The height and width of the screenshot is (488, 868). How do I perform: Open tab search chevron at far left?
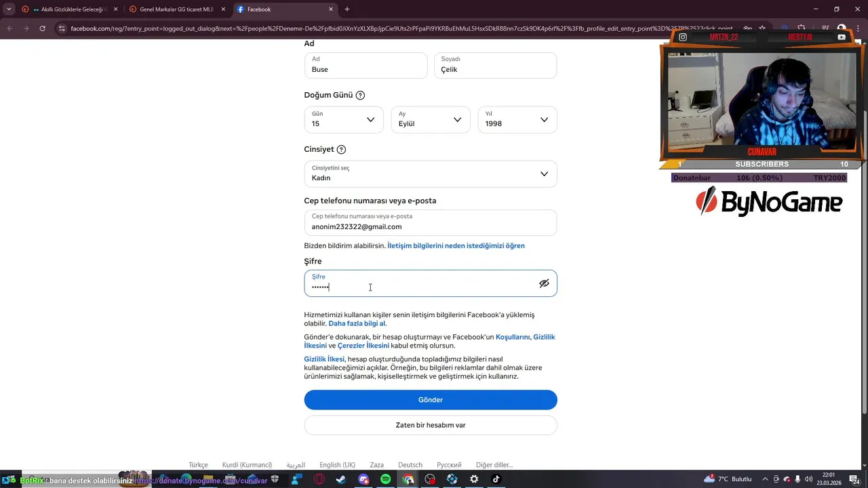pyautogui.click(x=9, y=9)
